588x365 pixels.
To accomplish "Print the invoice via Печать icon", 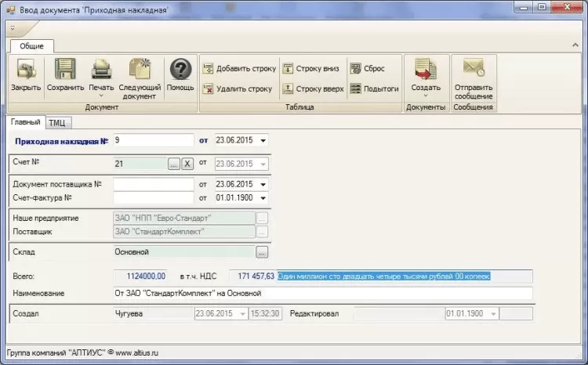I will tap(101, 70).
